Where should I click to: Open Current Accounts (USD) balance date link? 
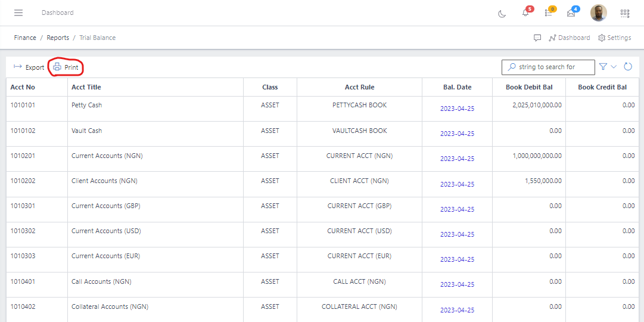pos(457,234)
